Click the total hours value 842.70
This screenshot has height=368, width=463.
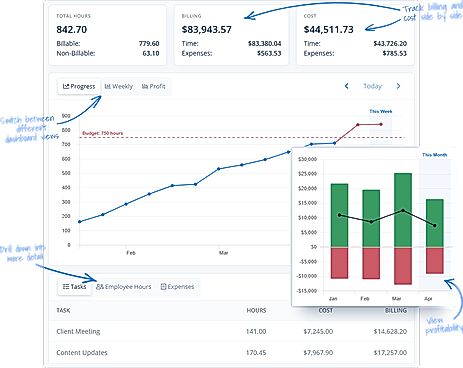point(72,30)
